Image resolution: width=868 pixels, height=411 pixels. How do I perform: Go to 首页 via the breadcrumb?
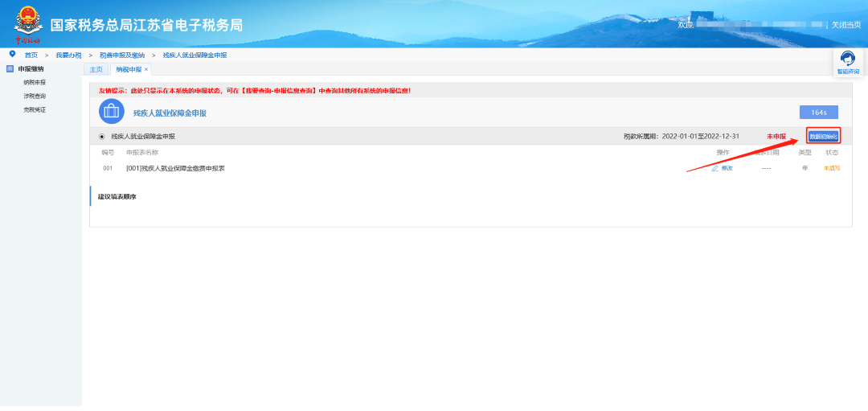(x=31, y=55)
